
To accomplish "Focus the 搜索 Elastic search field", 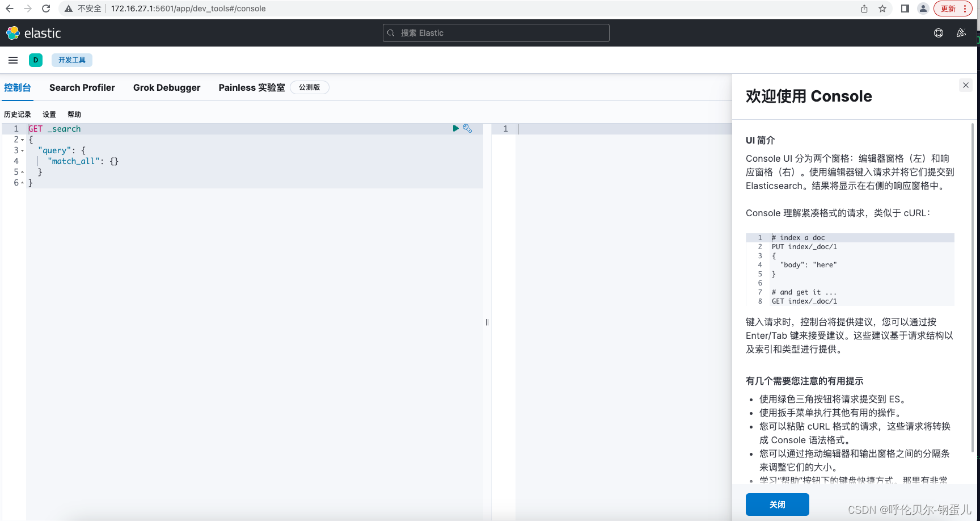I will 496,33.
